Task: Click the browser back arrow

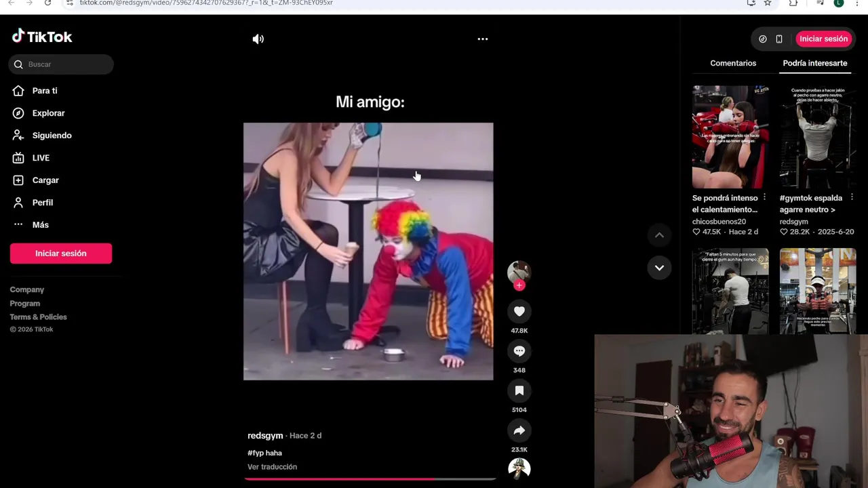Action: (11, 3)
